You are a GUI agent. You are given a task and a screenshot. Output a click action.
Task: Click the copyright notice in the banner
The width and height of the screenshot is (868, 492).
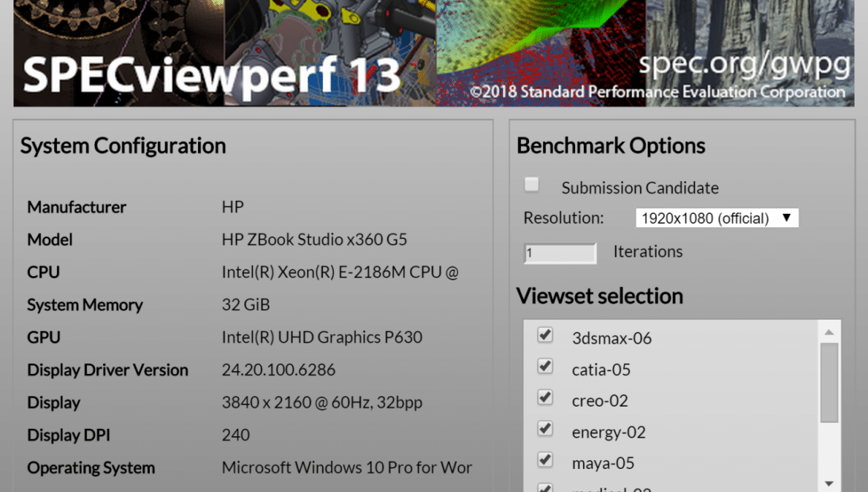point(657,92)
